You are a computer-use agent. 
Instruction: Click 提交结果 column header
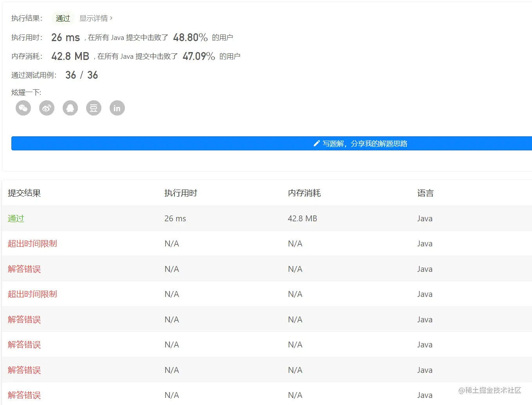point(24,193)
